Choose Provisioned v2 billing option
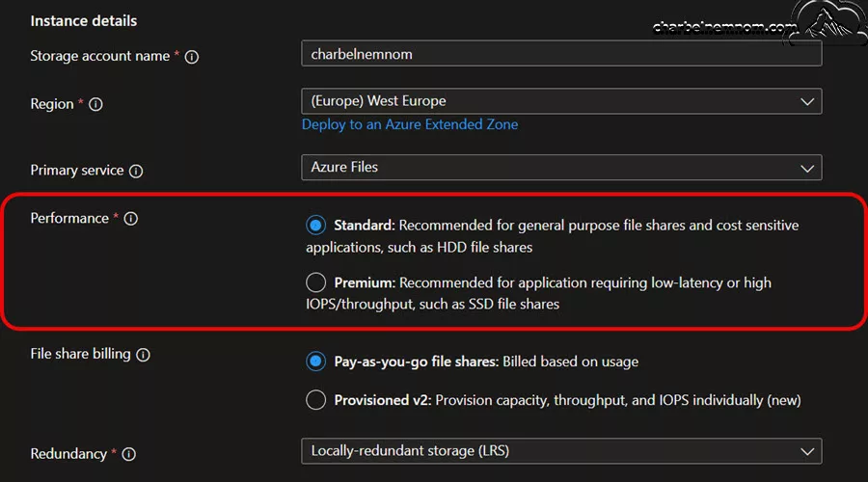The height and width of the screenshot is (482, 868). (x=315, y=399)
